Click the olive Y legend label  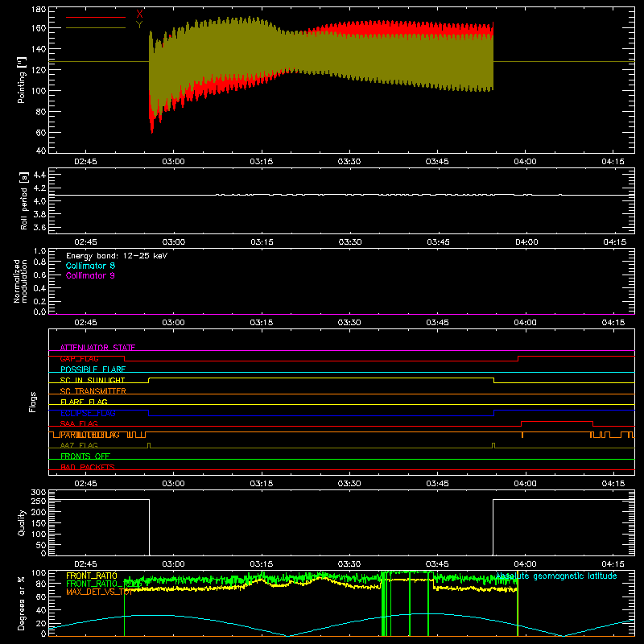pyautogui.click(x=139, y=25)
